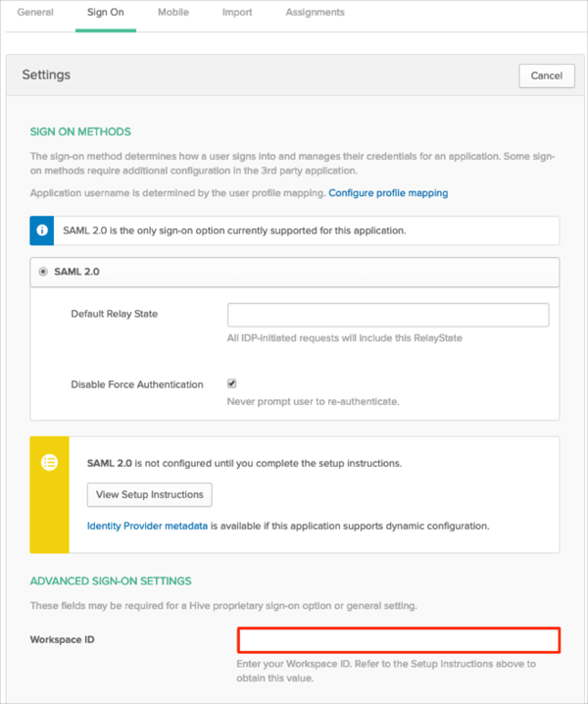588x704 pixels.
Task: Open the Configure profile mapping link
Action: pyautogui.click(x=388, y=193)
